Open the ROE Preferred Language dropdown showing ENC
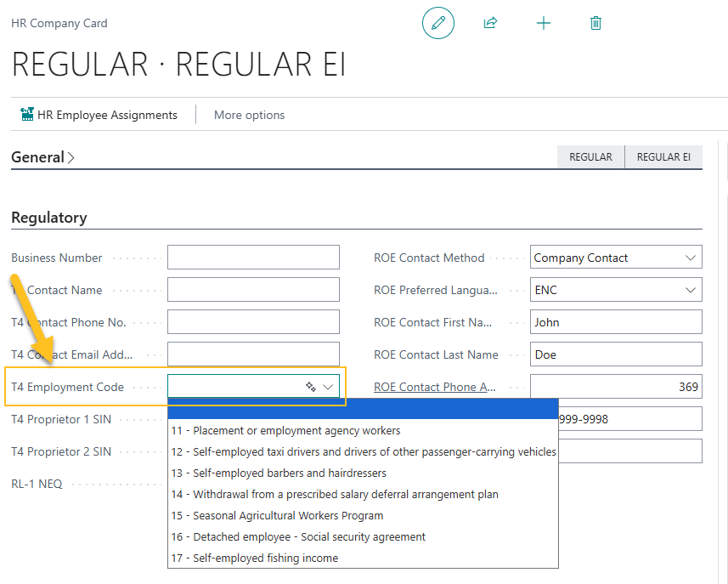This screenshot has height=584, width=728. [692, 289]
